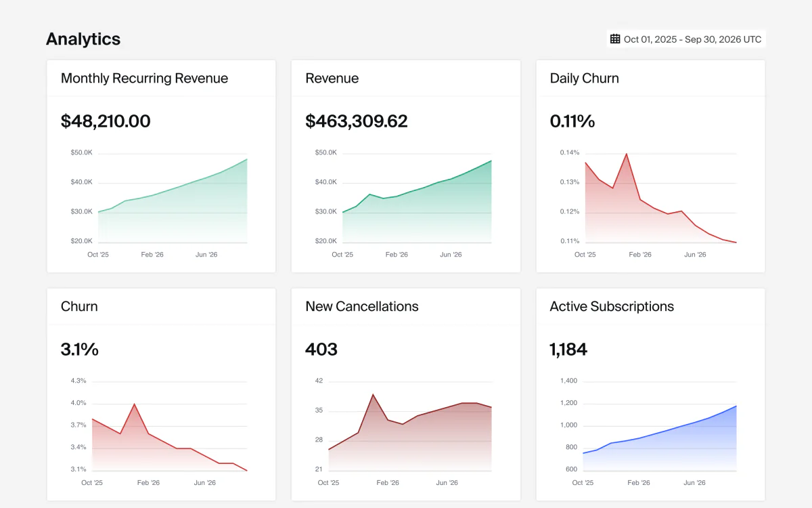Click the 1,184 active subscriptions count

(x=568, y=350)
